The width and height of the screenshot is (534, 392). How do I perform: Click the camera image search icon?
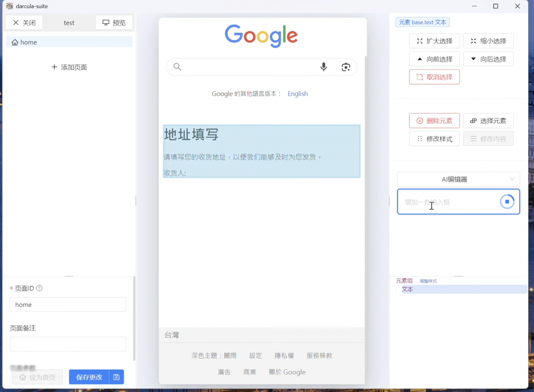pyautogui.click(x=346, y=67)
